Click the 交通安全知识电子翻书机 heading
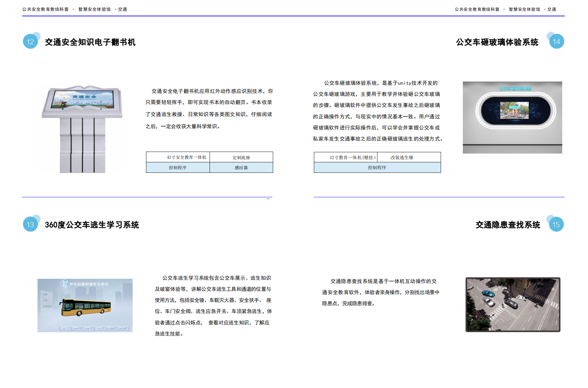Image resolution: width=588 pixels, height=388 pixels. [90, 42]
